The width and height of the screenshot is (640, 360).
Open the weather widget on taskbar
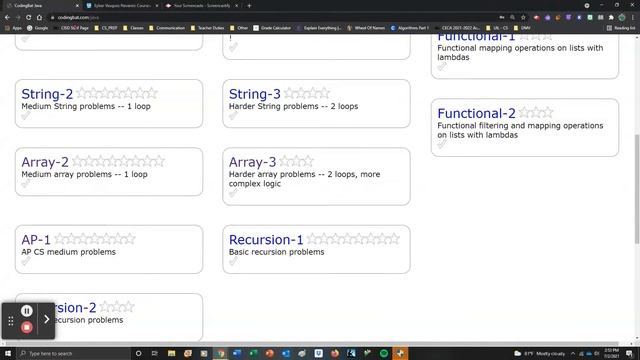tap(539, 353)
